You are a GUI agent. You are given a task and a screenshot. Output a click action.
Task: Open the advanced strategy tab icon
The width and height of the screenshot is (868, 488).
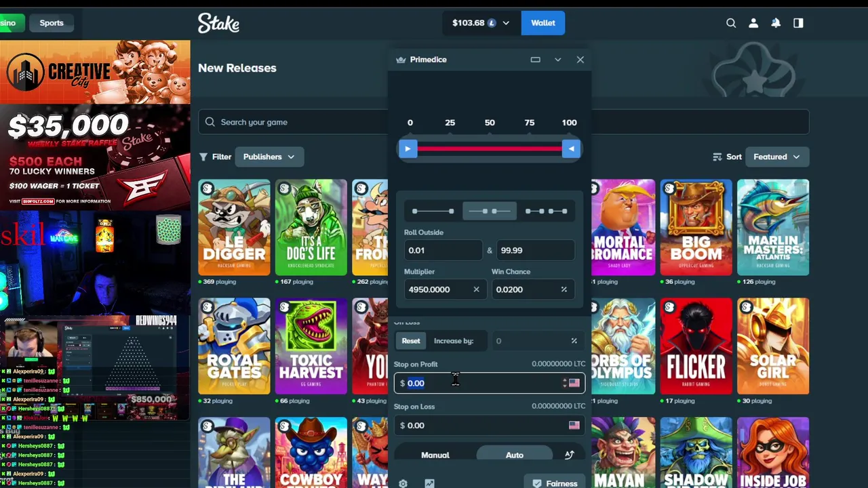click(x=570, y=455)
